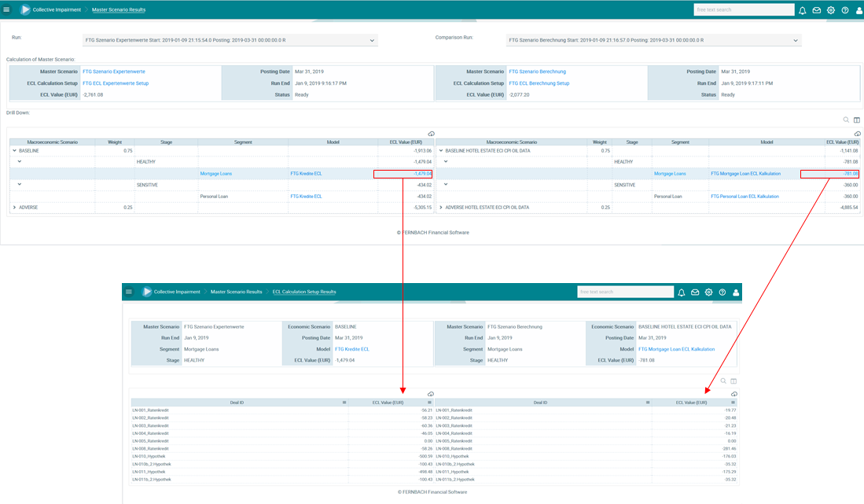
Task: Click the magnifier icon above the Drill Down table
Action: coord(846,120)
